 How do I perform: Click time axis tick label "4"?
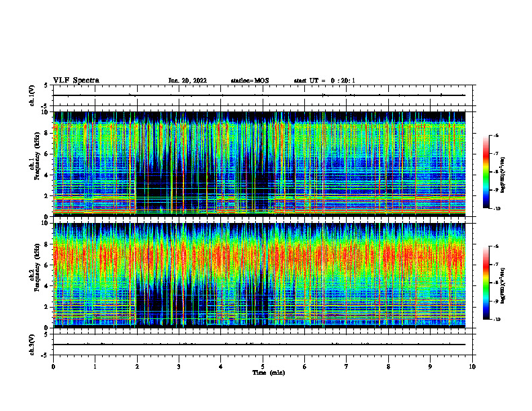tap(221, 367)
